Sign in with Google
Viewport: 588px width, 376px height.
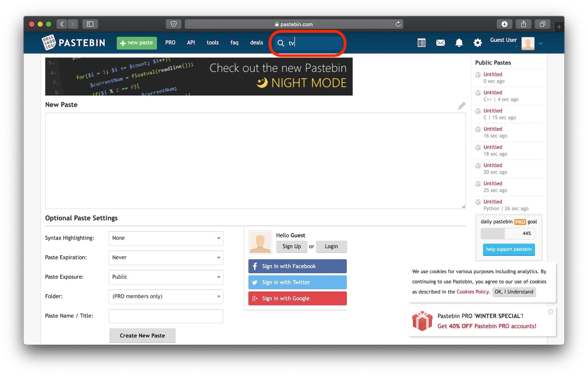tap(297, 298)
